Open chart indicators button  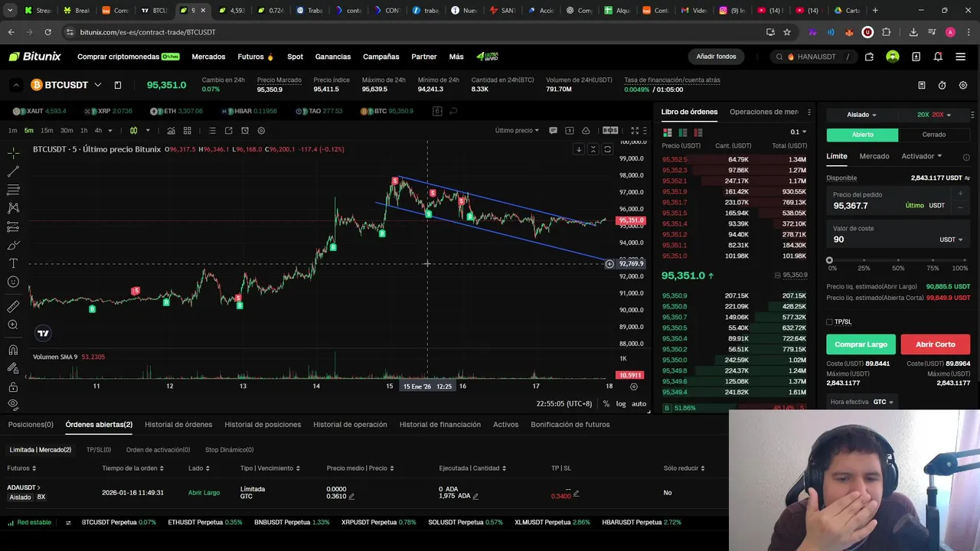[171, 131]
